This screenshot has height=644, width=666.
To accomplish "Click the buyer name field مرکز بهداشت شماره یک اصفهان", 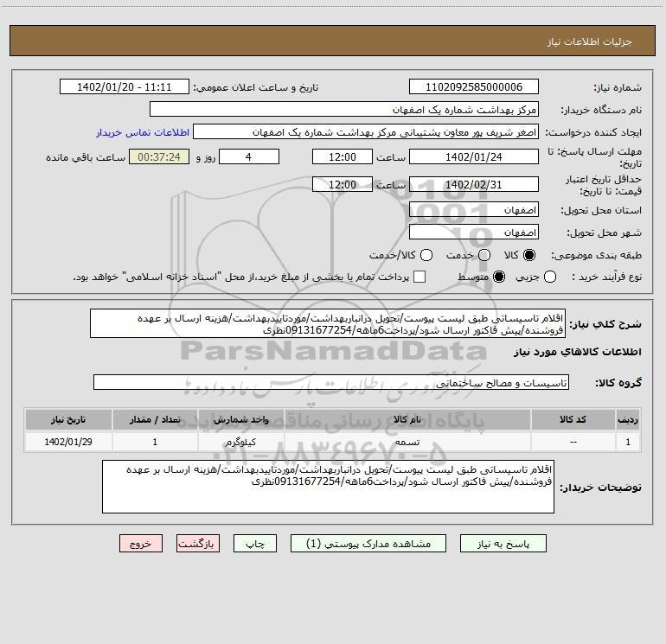I will click(344, 110).
